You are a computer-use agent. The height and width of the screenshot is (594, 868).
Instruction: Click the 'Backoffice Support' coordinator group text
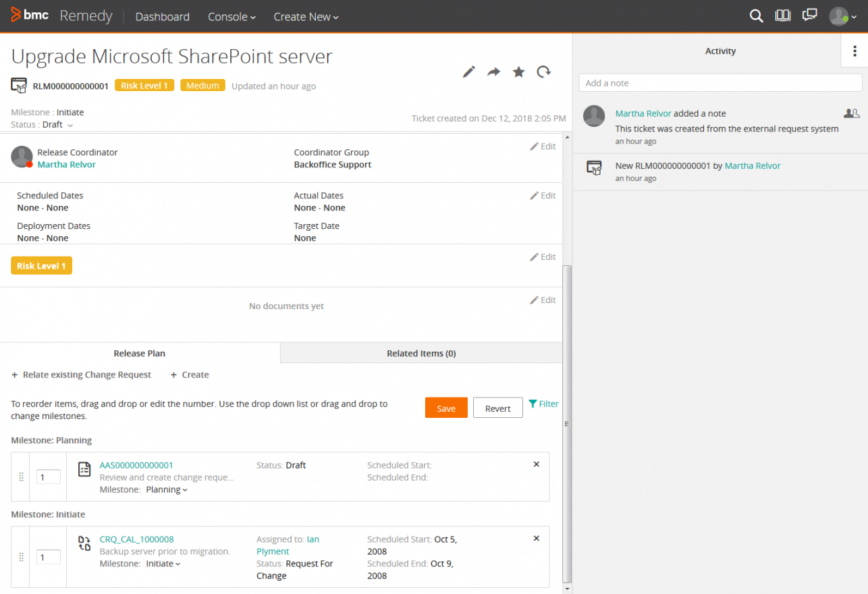[333, 165]
